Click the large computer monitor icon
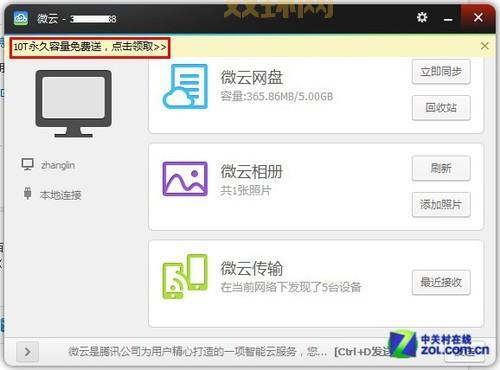The height and width of the screenshot is (370, 500). click(x=74, y=103)
